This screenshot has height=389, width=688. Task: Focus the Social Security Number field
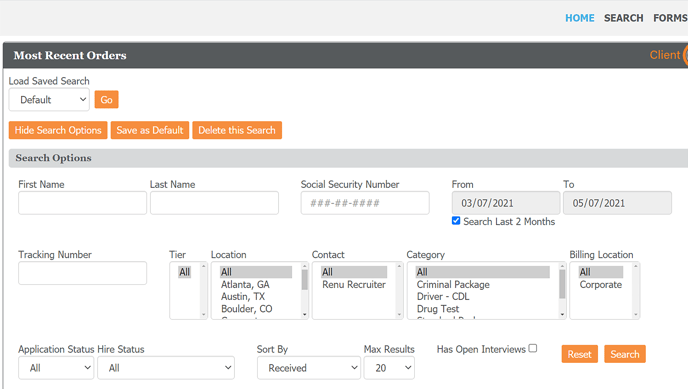[x=365, y=203]
